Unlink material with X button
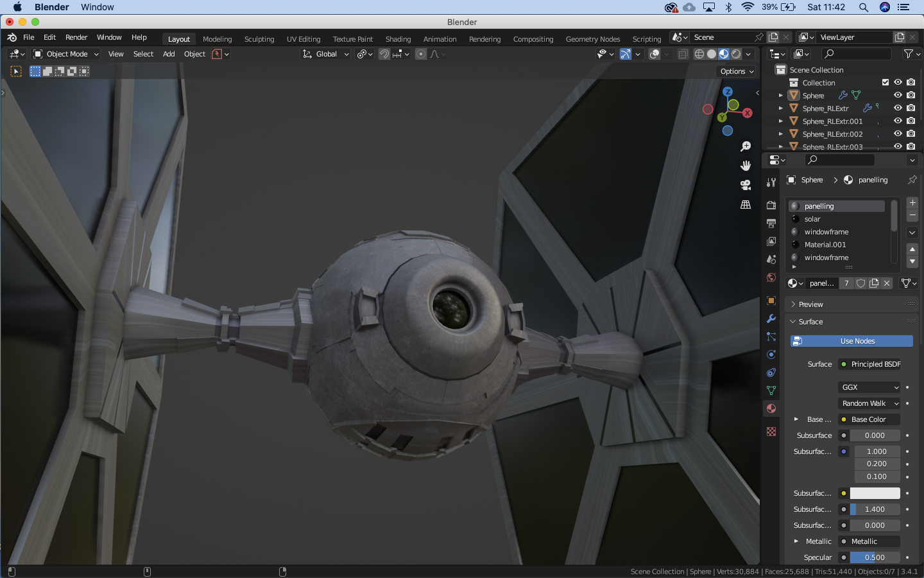This screenshot has height=578, width=924. 887,283
